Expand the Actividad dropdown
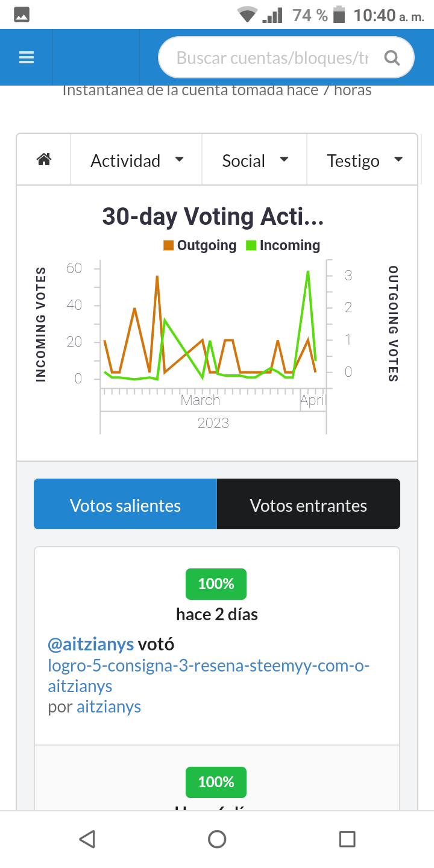 pos(137,160)
